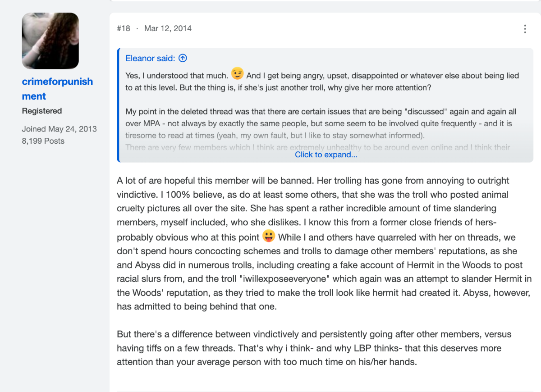Open the three-dot post options menu
Screen dimensions: 541x392
click(x=525, y=29)
